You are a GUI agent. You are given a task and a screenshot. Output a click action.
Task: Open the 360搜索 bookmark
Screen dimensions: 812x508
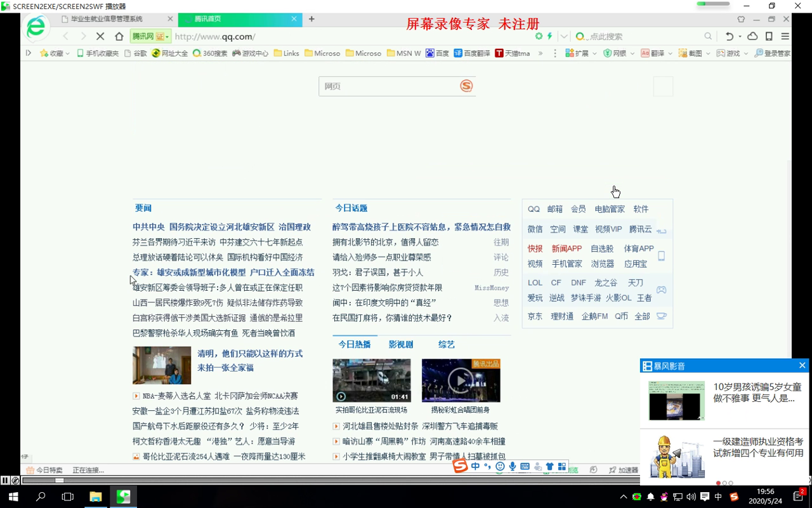(x=210, y=53)
